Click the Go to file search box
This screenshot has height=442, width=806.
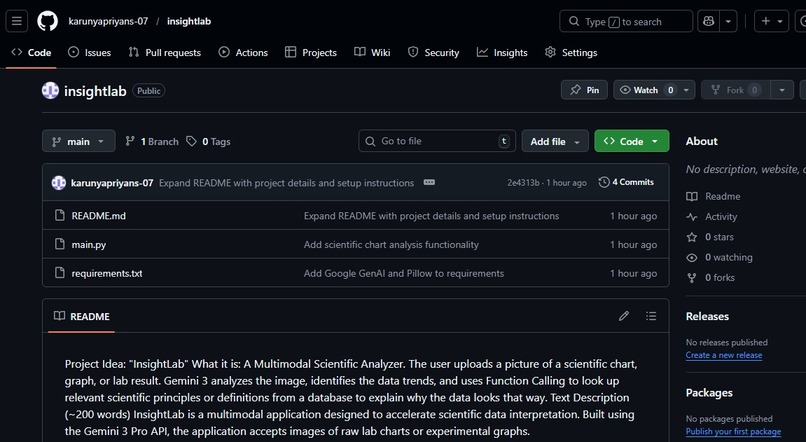pyautogui.click(x=437, y=141)
